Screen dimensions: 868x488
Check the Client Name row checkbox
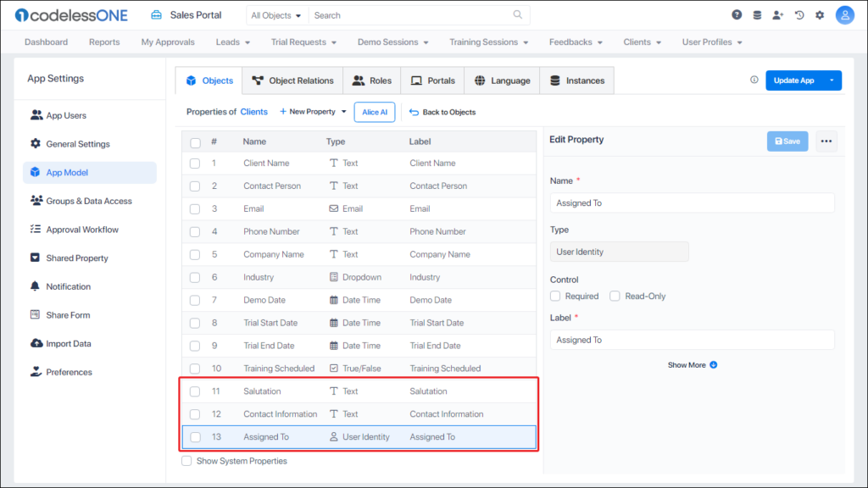tap(195, 164)
